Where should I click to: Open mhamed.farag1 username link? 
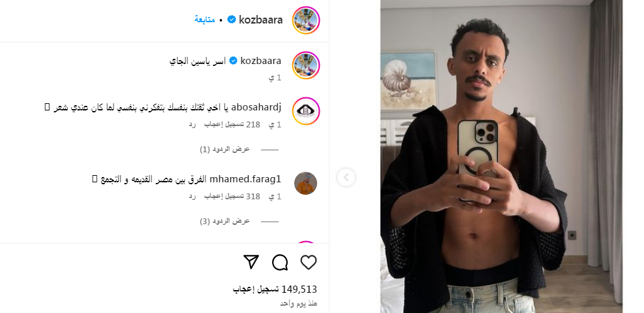tap(245, 179)
